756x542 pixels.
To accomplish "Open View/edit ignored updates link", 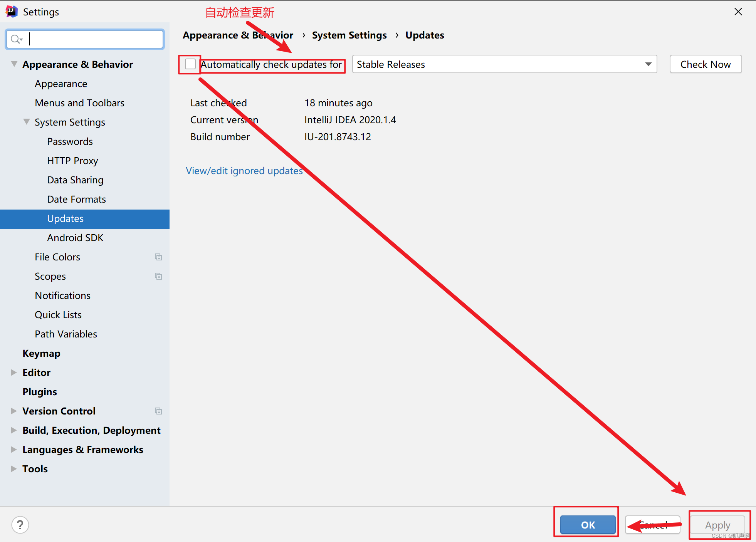I will [244, 171].
